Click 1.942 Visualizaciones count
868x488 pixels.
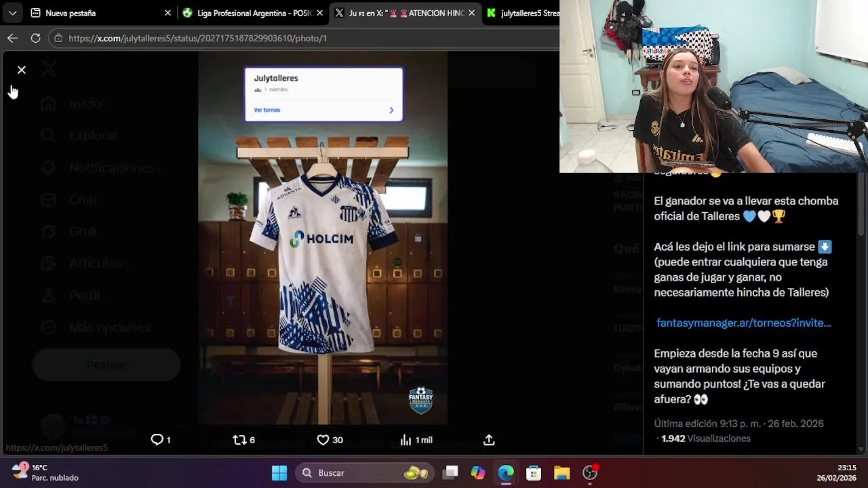coord(706,439)
